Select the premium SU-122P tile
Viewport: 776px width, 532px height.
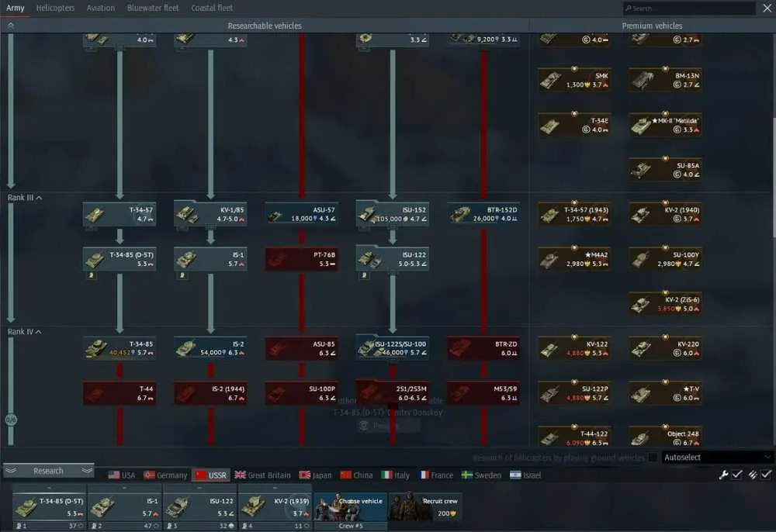pyautogui.click(x=574, y=393)
